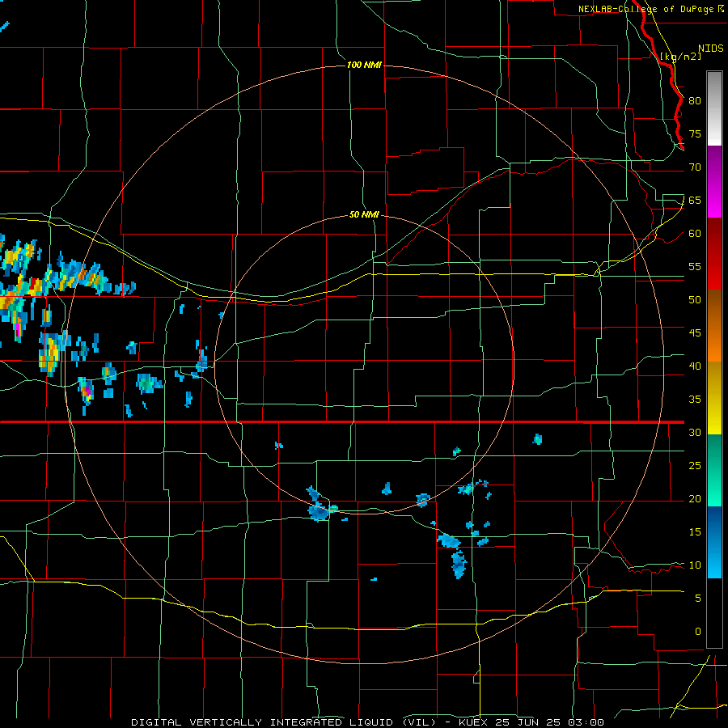Click the 80 value on the color scale
Viewport: 728px width, 728px height.
(695, 101)
